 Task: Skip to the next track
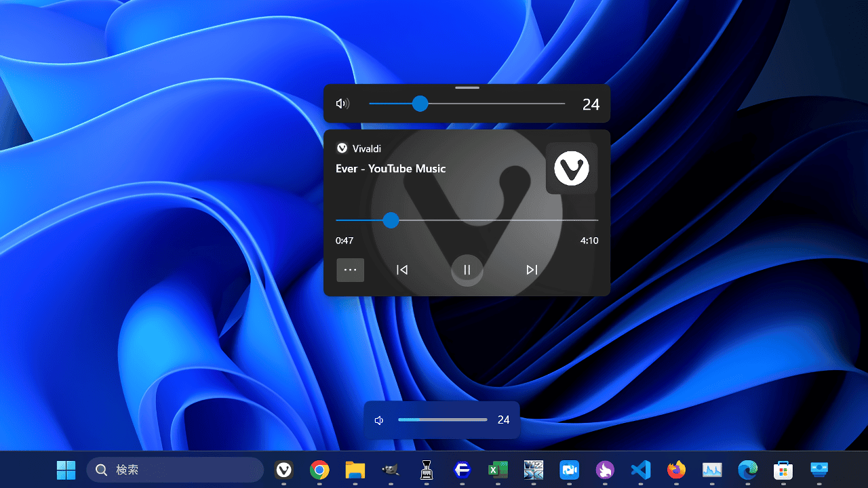coord(532,270)
